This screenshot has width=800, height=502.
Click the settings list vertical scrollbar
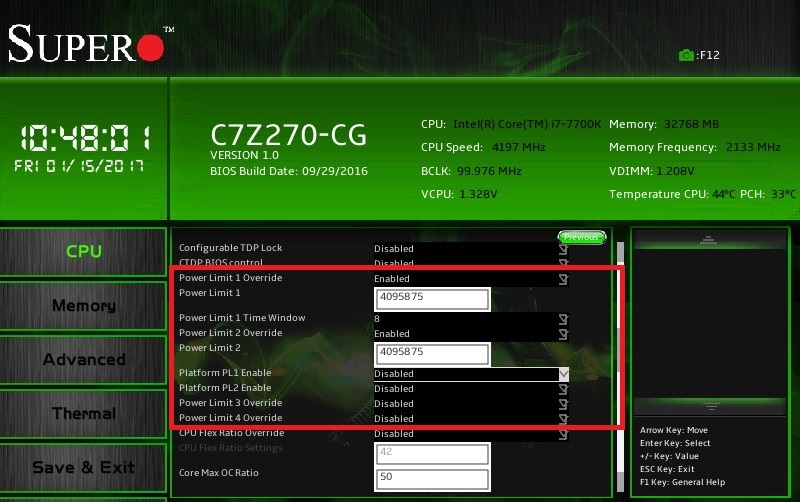620,366
